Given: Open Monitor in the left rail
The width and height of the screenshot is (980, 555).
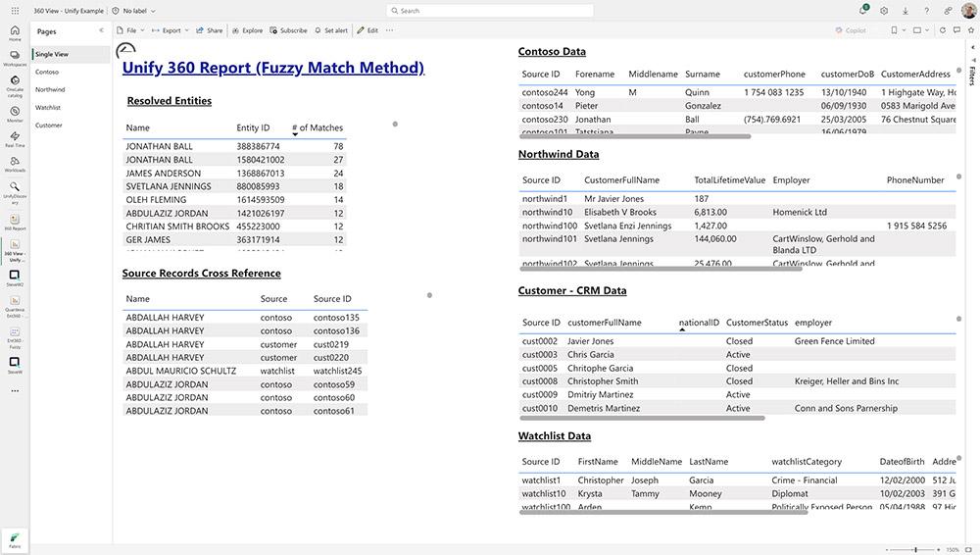Looking at the screenshot, I should click(x=15, y=114).
